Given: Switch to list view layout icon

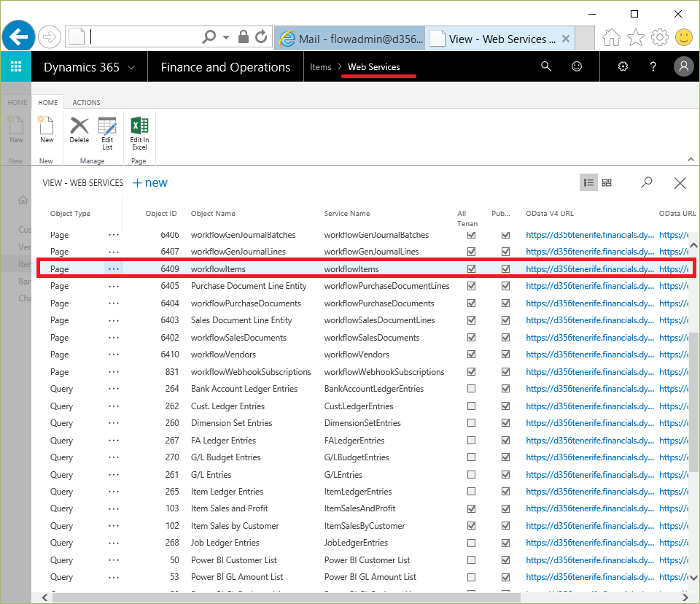Looking at the screenshot, I should click(588, 182).
